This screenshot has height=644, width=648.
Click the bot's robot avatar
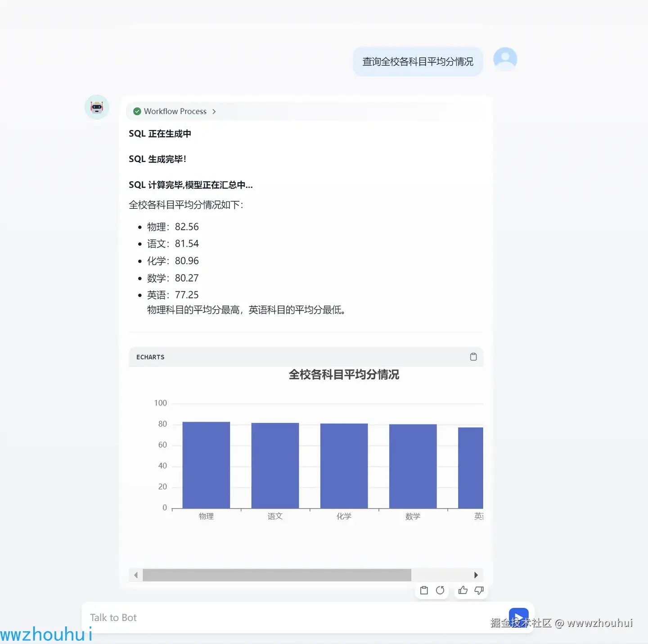click(x=96, y=107)
